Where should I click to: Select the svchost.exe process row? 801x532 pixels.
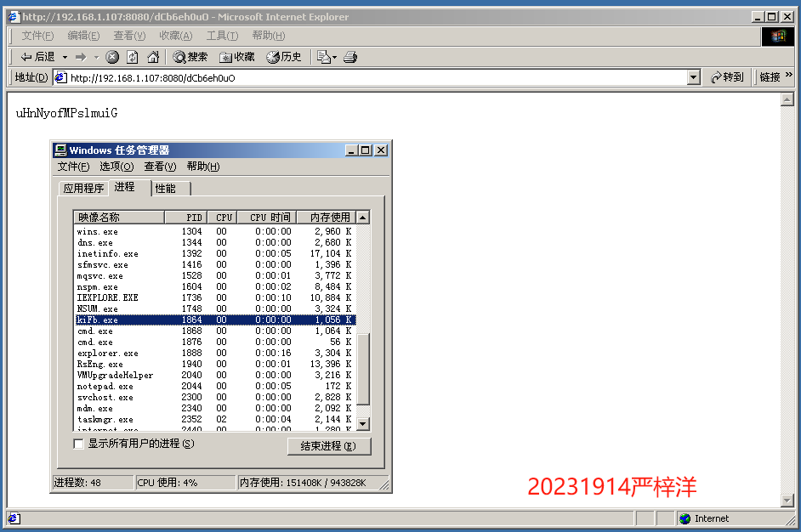[x=214, y=398]
